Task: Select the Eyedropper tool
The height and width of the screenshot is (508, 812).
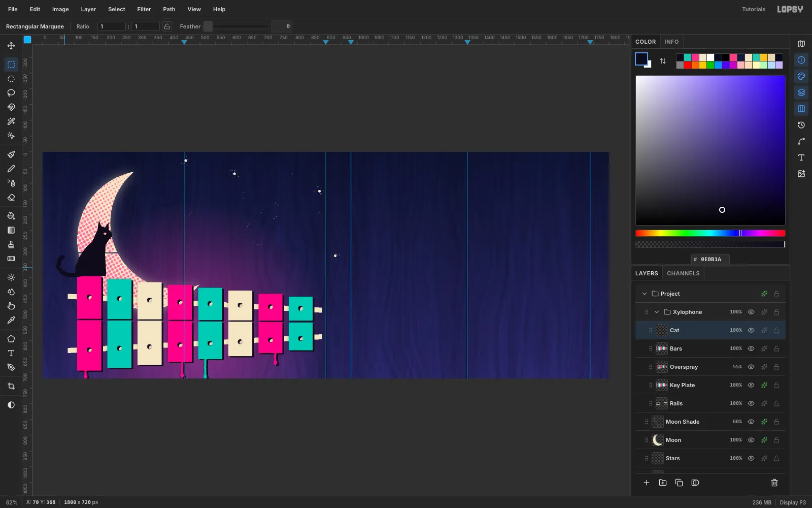Action: click(x=11, y=320)
